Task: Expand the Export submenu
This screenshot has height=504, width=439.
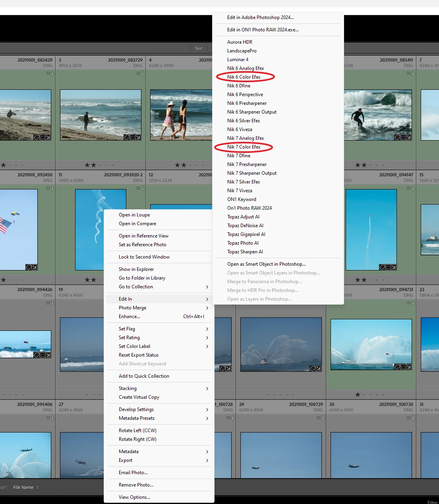Action: coord(159,460)
